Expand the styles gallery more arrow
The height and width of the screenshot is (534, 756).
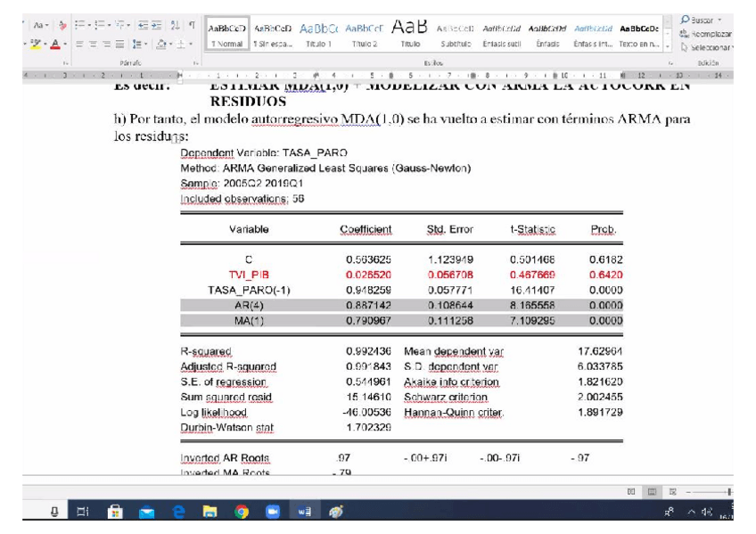tap(669, 46)
